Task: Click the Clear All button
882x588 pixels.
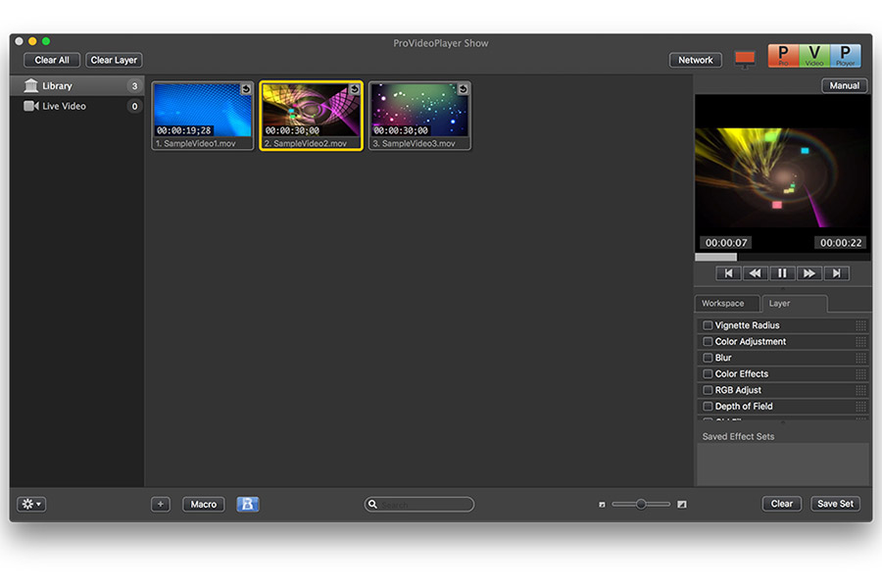Action: [51, 60]
